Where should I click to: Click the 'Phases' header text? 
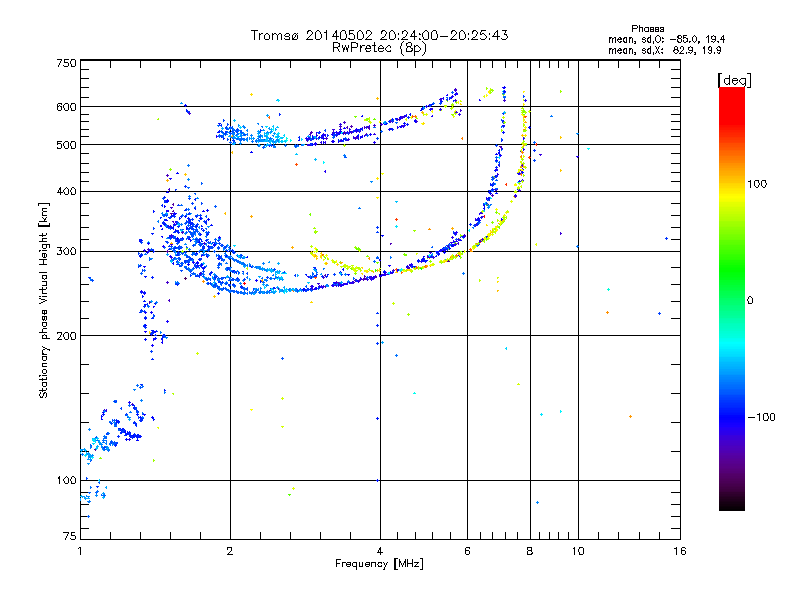click(647, 29)
